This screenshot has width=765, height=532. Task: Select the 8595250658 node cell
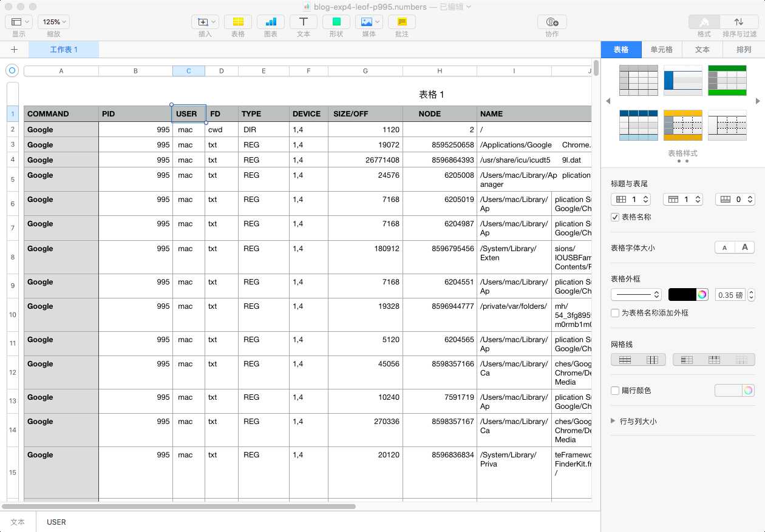440,145
